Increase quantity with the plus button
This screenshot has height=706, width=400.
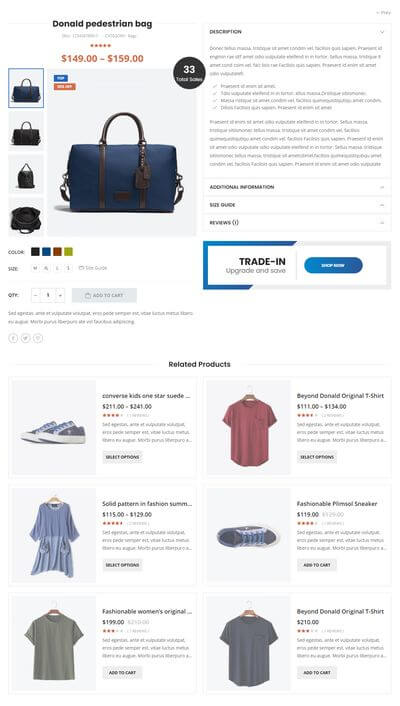pyautogui.click(x=60, y=295)
